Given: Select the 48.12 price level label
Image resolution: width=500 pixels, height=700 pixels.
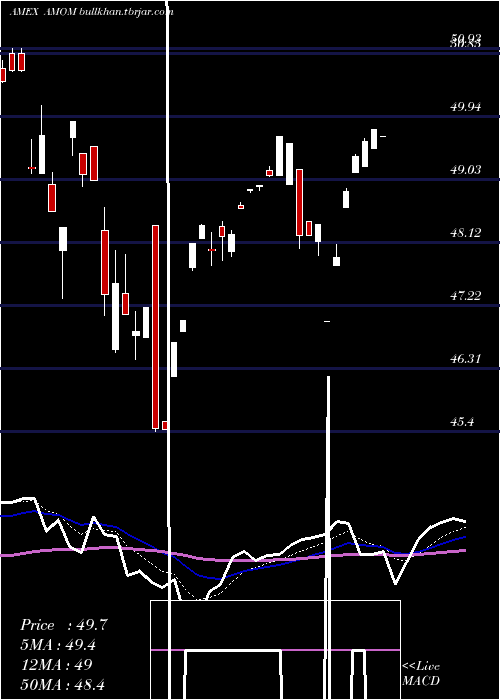Looking at the screenshot, I should point(466,233).
